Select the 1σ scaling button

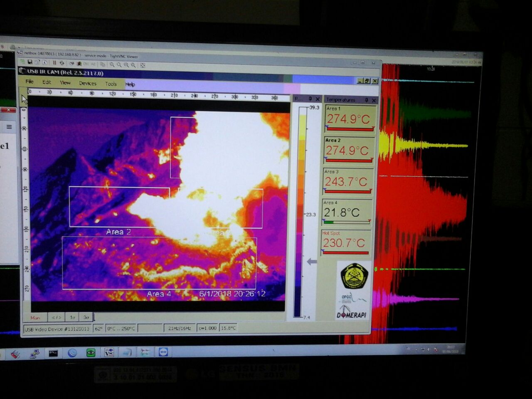(x=72, y=318)
